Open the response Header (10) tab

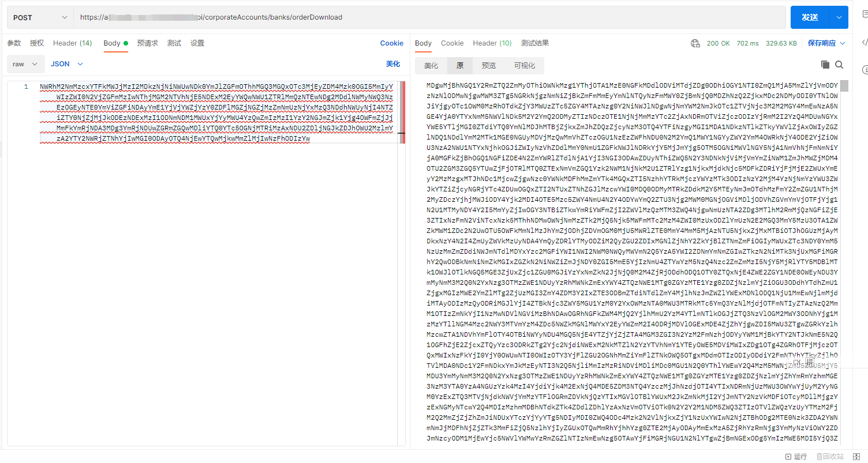pyautogui.click(x=492, y=43)
